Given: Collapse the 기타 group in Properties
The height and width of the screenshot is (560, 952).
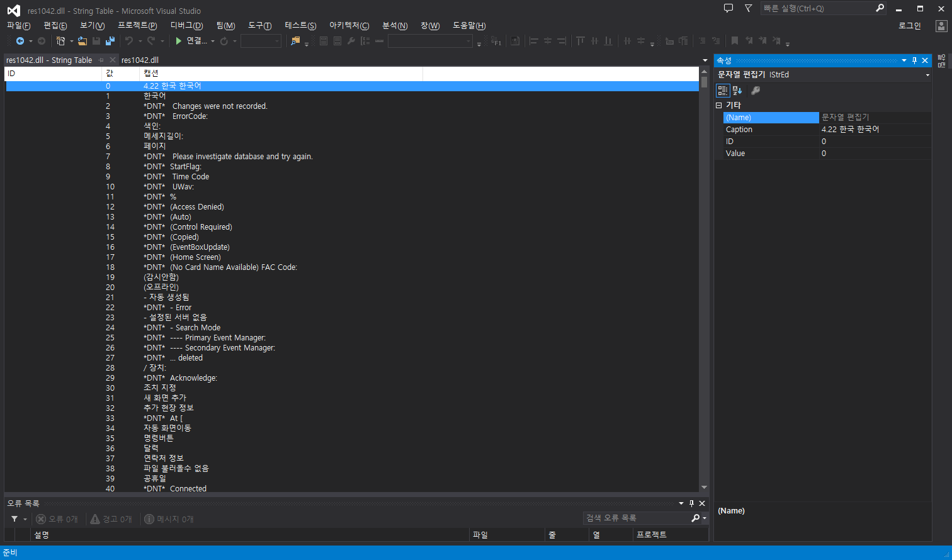Looking at the screenshot, I should (719, 105).
